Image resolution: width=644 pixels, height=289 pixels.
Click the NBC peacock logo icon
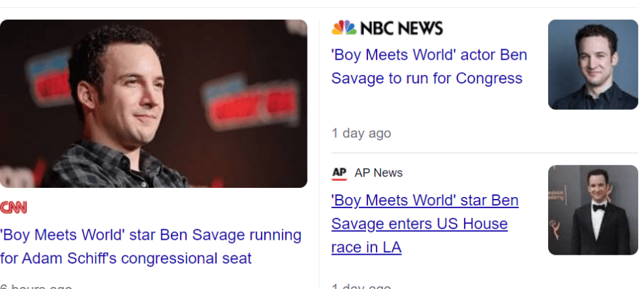344,28
